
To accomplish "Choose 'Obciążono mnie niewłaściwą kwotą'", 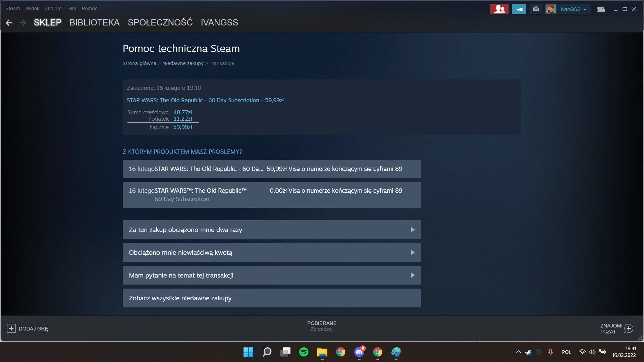I will [x=272, y=252].
